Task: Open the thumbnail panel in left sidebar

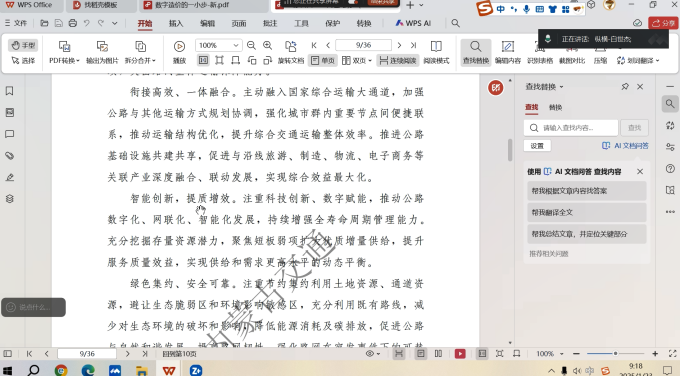Action: pyautogui.click(x=10, y=112)
